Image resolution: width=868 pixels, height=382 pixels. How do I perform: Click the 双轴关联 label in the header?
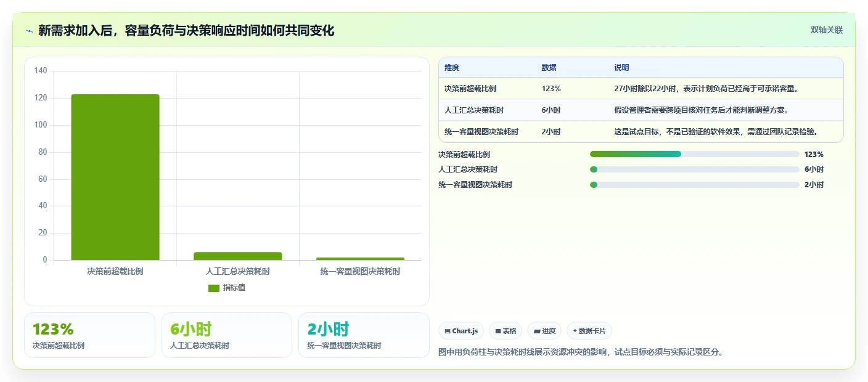coord(826,30)
